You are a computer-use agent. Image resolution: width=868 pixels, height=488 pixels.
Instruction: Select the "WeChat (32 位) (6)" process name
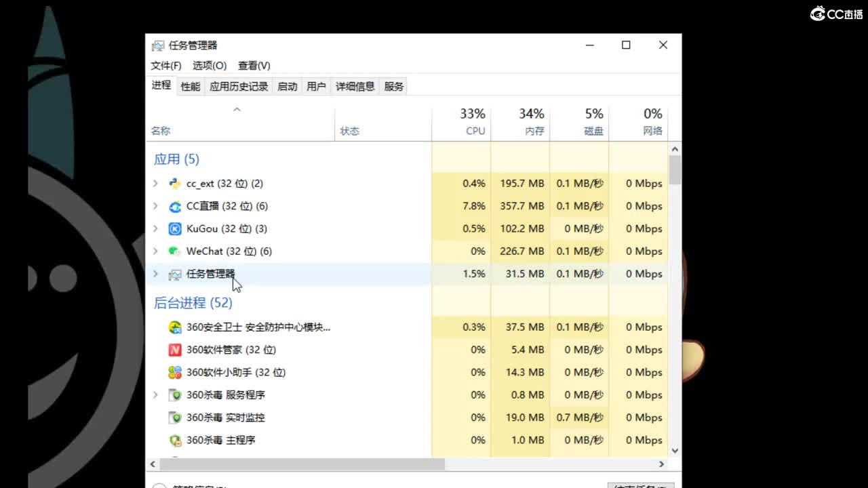[229, 251]
